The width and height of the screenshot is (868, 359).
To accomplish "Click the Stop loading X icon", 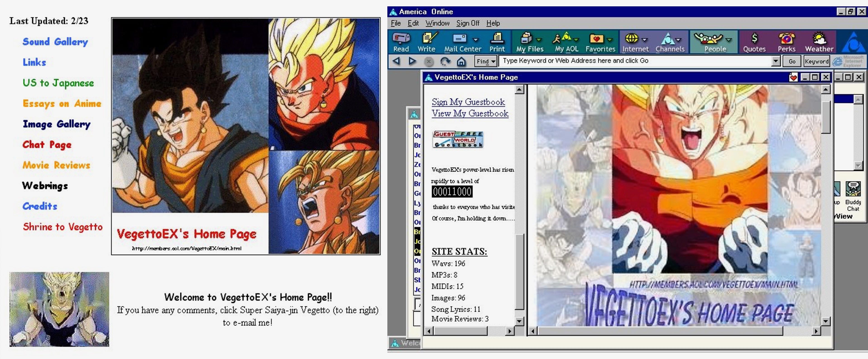I will [x=429, y=61].
